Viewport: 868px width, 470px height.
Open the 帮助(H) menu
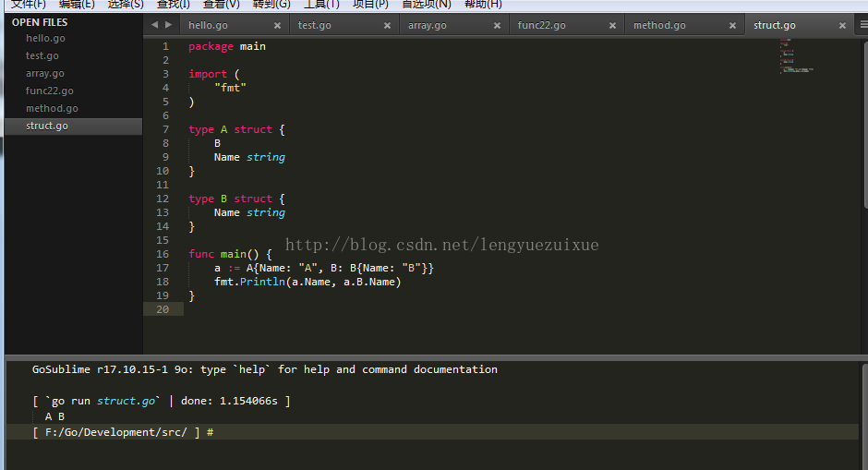[x=483, y=5]
